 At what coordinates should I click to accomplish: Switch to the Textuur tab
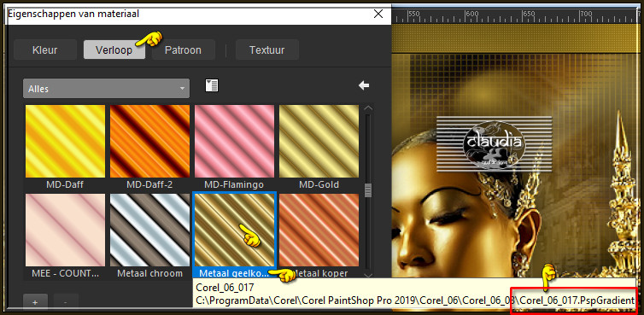267,50
